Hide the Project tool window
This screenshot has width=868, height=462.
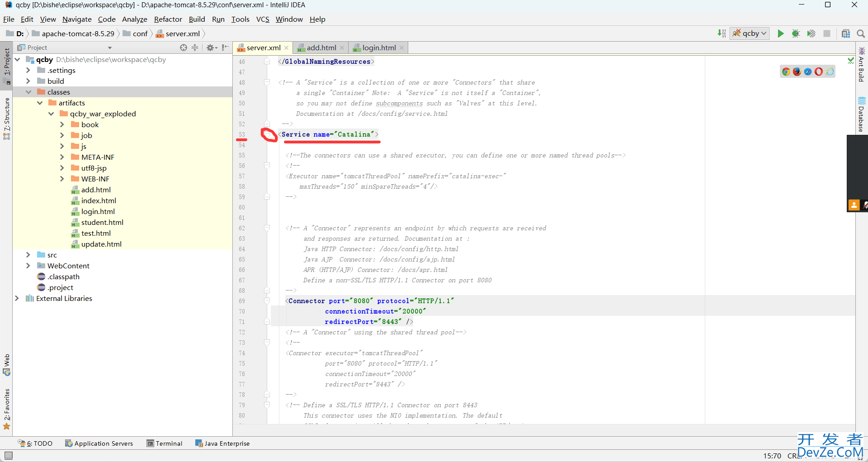click(x=225, y=48)
